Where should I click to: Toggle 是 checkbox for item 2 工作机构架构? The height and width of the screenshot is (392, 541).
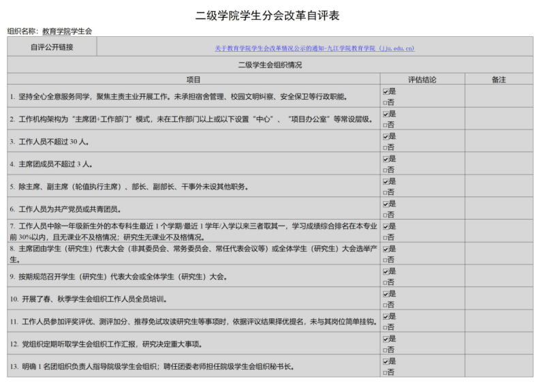[x=386, y=115]
